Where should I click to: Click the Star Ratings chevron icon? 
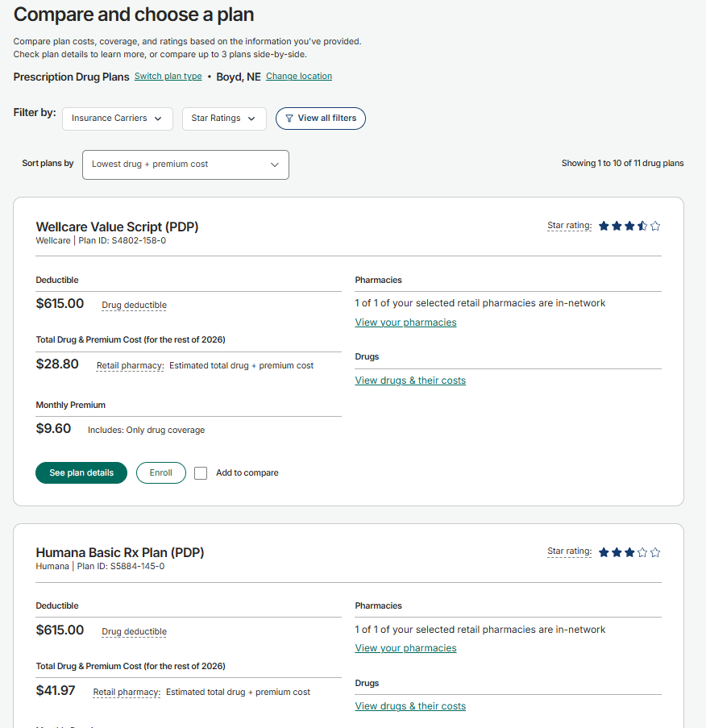point(251,119)
